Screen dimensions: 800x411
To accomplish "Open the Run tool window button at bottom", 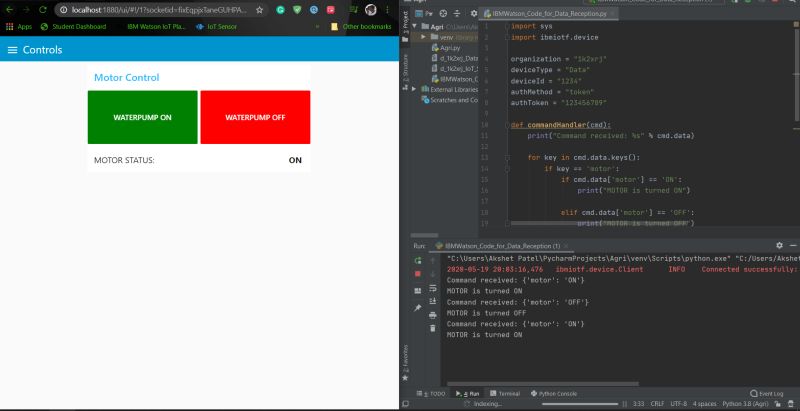I will 468,394.
